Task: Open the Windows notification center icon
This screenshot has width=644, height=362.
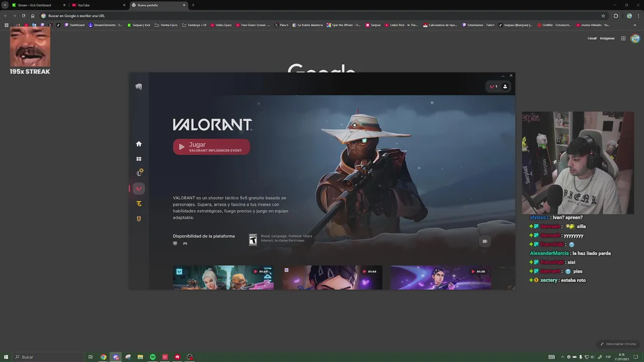Action: pyautogui.click(x=635, y=357)
